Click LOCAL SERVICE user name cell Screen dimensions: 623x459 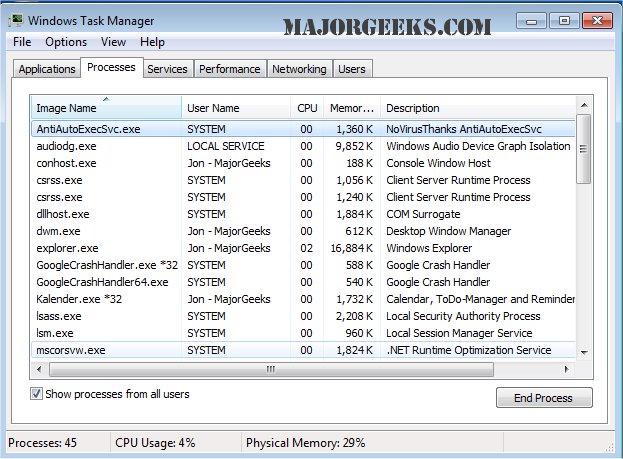click(x=226, y=146)
